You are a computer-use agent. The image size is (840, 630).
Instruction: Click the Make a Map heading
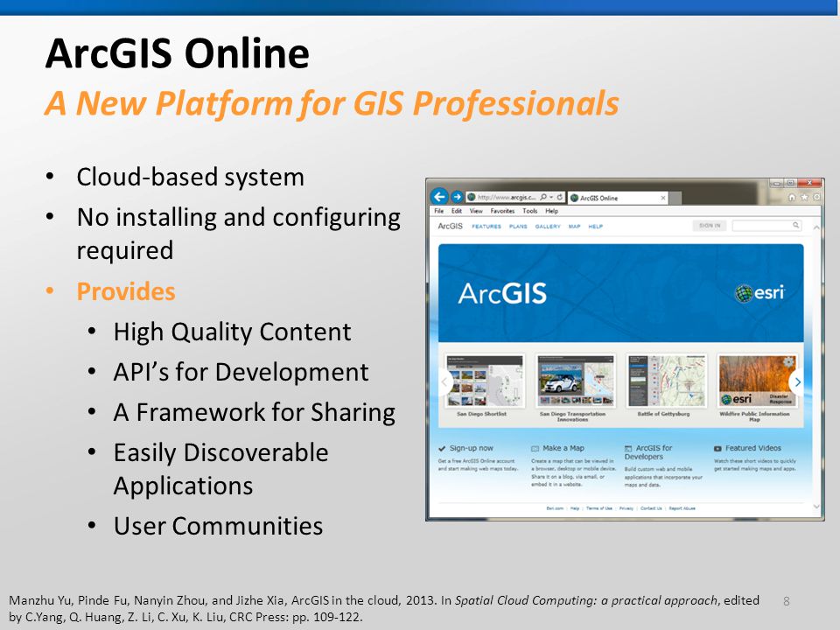[x=563, y=448]
